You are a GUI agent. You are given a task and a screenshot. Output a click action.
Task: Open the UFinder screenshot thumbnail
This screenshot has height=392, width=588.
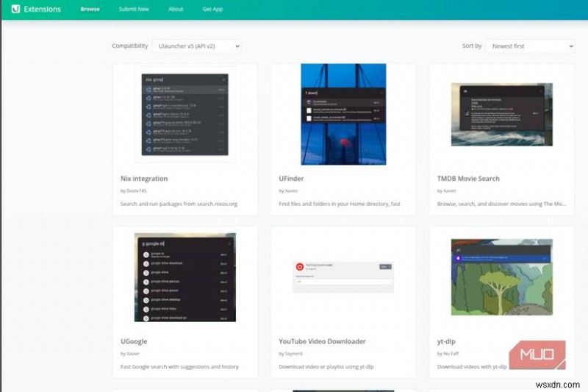click(x=343, y=115)
